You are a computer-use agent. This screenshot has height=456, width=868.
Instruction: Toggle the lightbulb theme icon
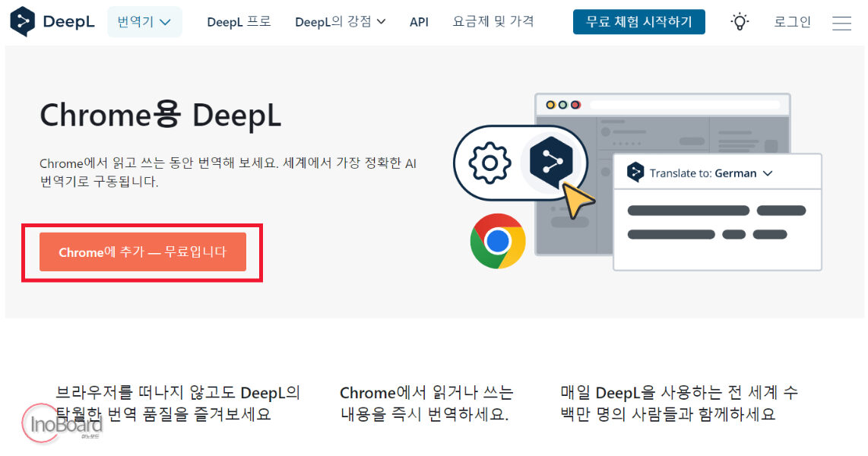tap(740, 22)
